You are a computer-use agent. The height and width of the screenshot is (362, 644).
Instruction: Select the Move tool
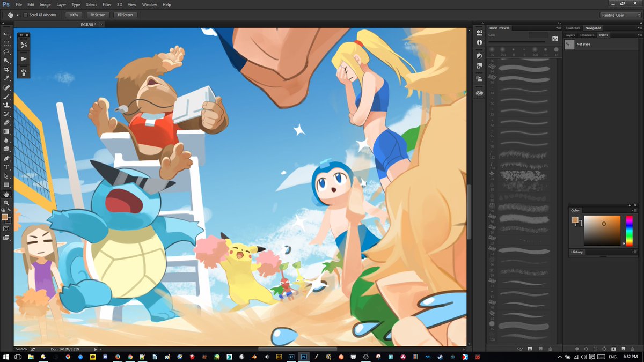click(x=6, y=34)
